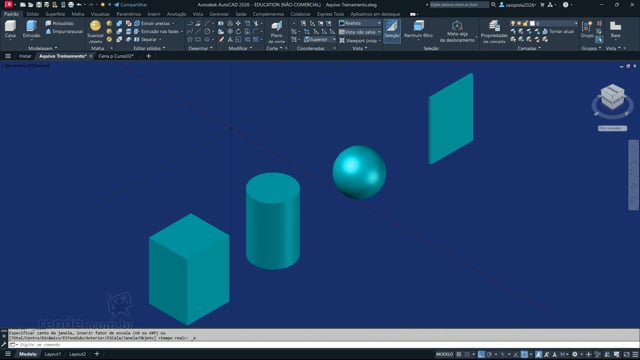Toggle MODELO space button in status bar
The height and width of the screenshot is (360, 640).
coord(444,354)
